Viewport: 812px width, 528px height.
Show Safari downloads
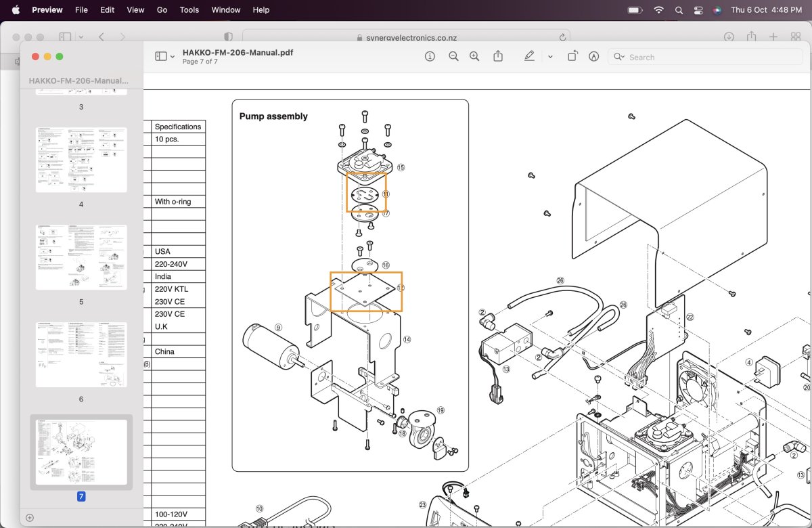point(729,37)
